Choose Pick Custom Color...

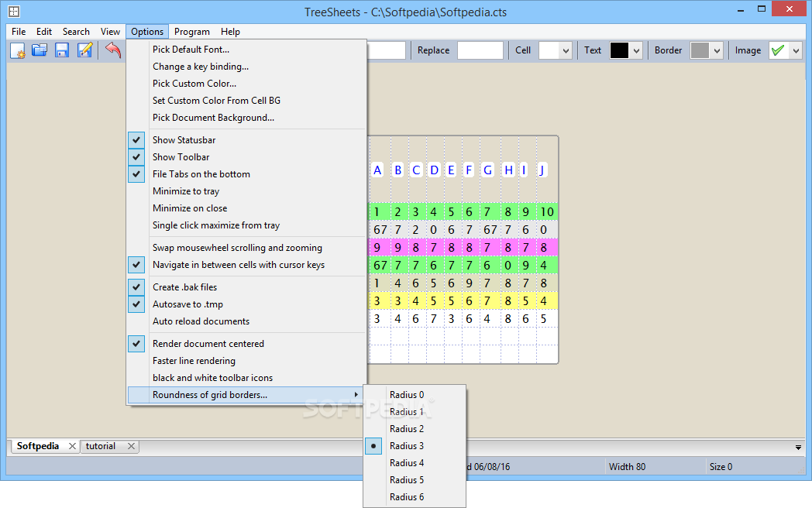(x=246, y=84)
